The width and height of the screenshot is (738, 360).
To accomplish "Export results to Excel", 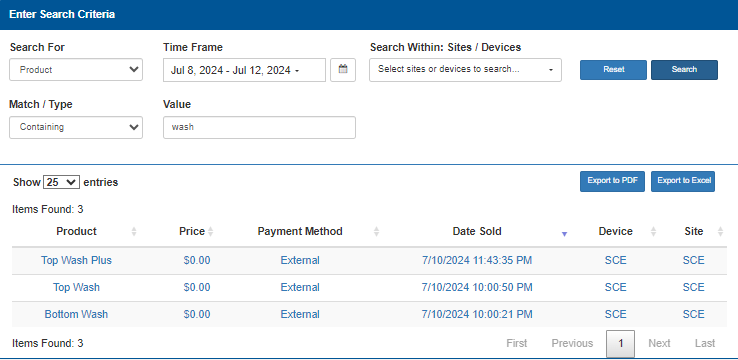I will tap(683, 181).
